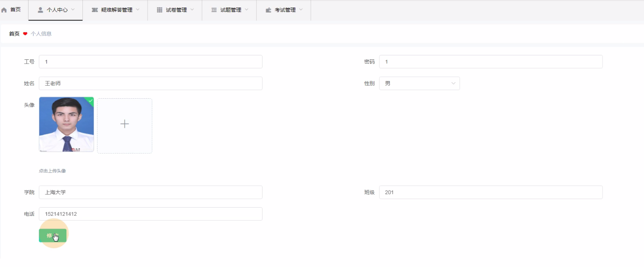Click the user silhouette icon beside 个人中心

click(x=41, y=10)
